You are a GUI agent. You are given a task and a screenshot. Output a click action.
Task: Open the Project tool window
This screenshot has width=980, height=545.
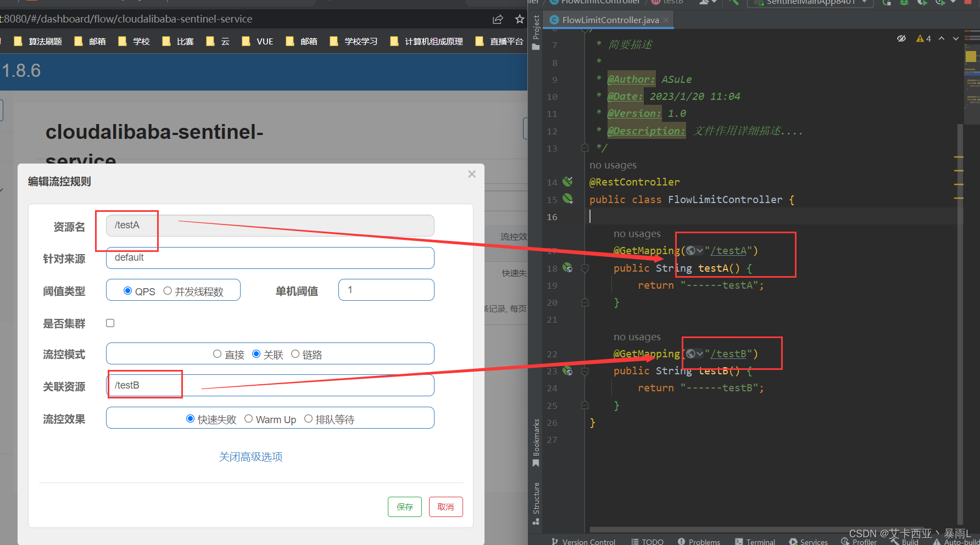536,32
